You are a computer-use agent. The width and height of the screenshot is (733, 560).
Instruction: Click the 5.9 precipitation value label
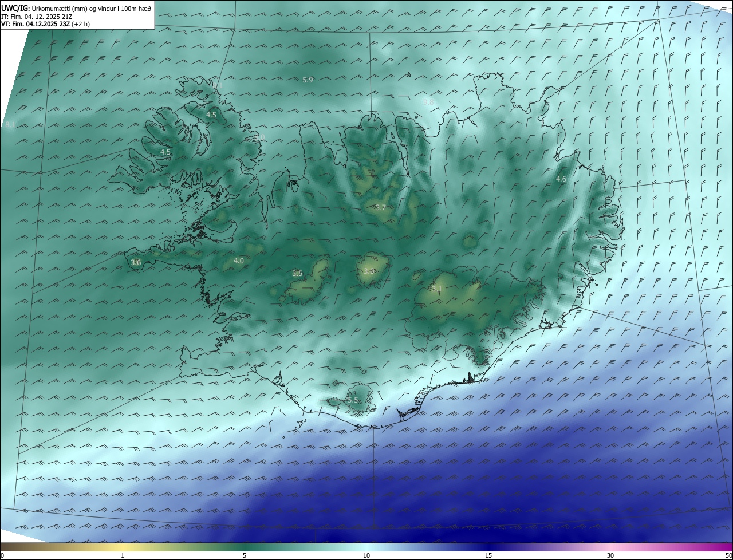[x=308, y=80]
